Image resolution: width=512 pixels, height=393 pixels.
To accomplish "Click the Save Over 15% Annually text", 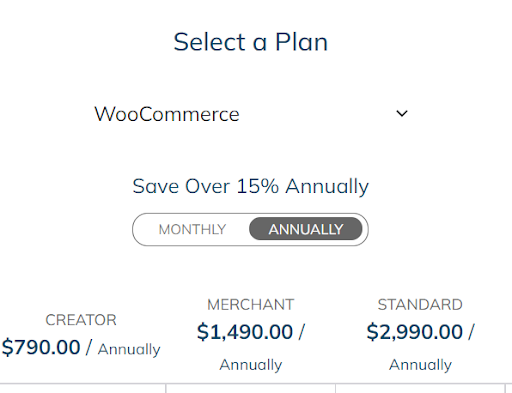I will coord(251,186).
